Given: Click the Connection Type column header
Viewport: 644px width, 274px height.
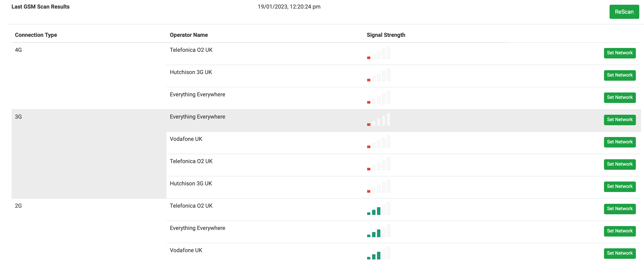Looking at the screenshot, I should click(x=36, y=35).
